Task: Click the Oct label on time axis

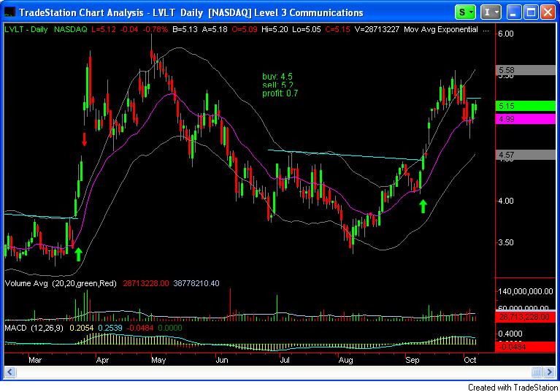Action: [x=470, y=360]
